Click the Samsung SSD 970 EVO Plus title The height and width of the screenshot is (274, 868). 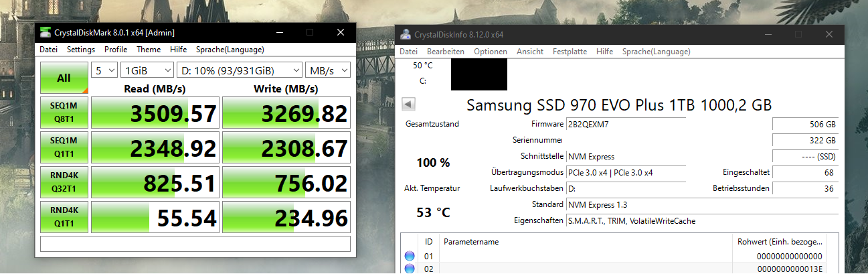coord(619,105)
